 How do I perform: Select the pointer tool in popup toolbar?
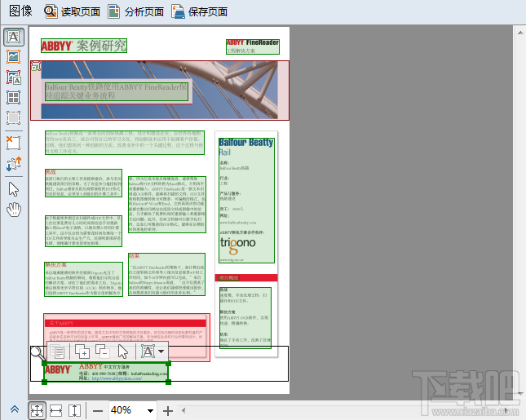coord(123,351)
